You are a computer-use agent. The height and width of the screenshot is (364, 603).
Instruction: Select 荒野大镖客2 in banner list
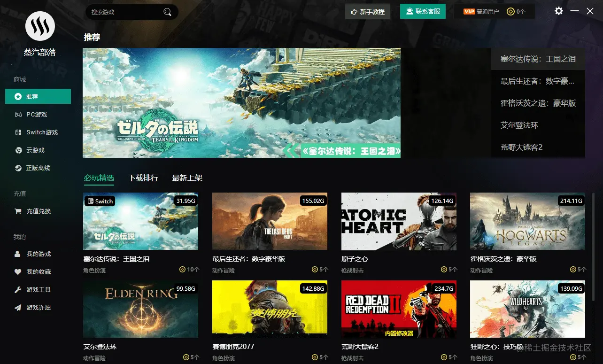point(538,147)
